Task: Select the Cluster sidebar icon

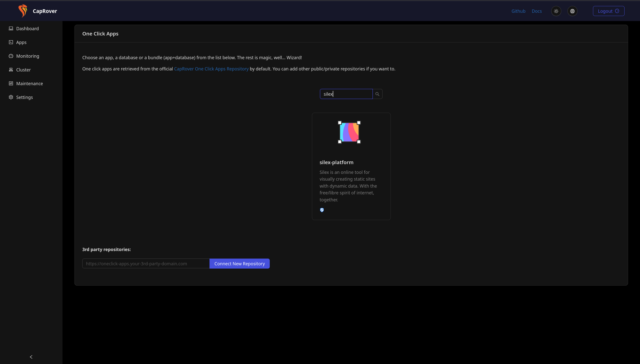Action: (11, 69)
